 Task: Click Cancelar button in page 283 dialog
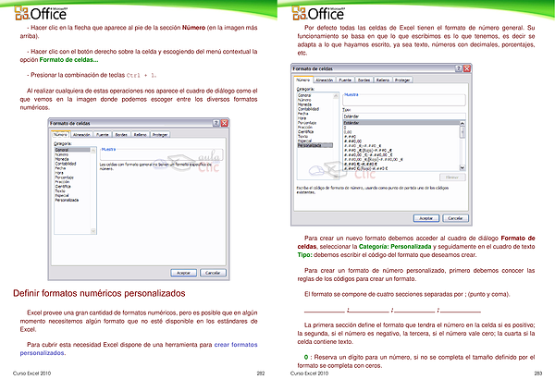click(x=455, y=218)
